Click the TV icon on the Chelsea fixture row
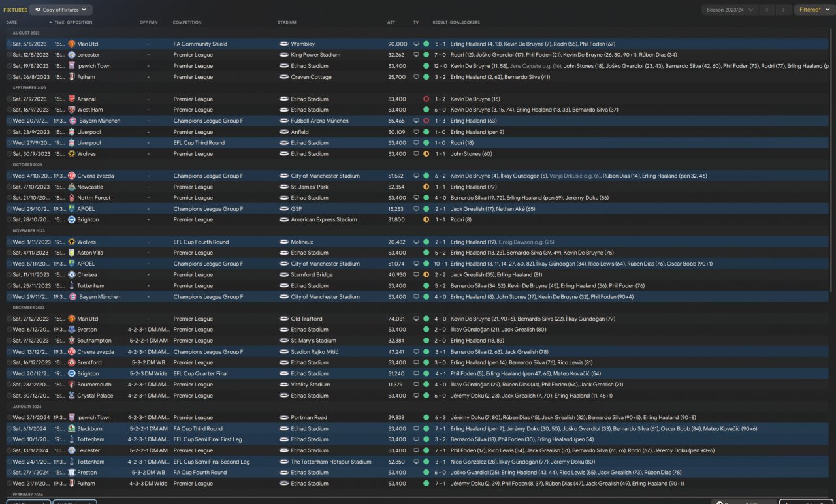836x504 pixels. [416, 275]
